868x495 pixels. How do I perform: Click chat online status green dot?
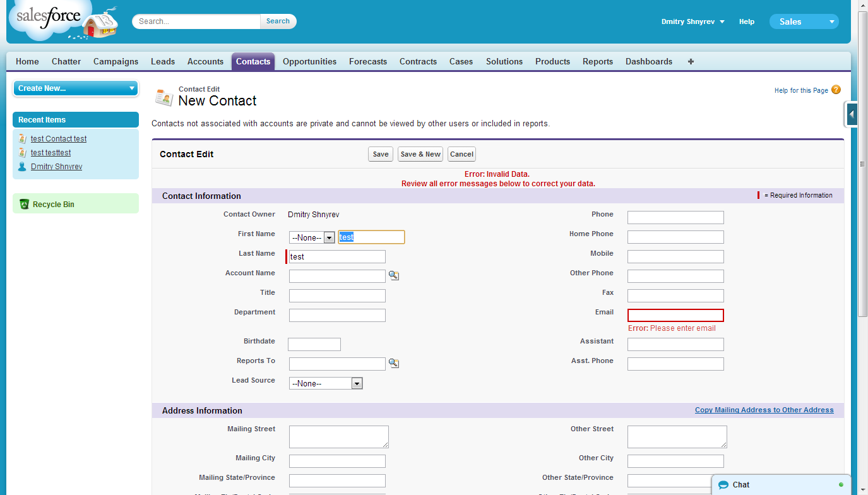coord(841,485)
